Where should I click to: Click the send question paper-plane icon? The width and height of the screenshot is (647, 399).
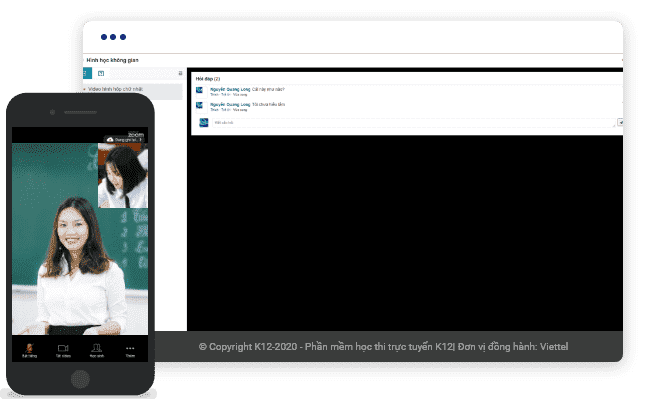click(x=620, y=122)
